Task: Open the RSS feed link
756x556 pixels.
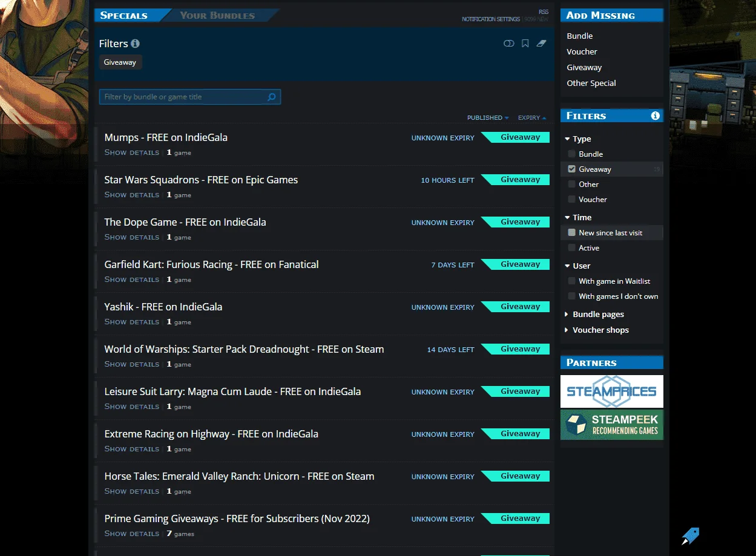Action: pos(544,12)
